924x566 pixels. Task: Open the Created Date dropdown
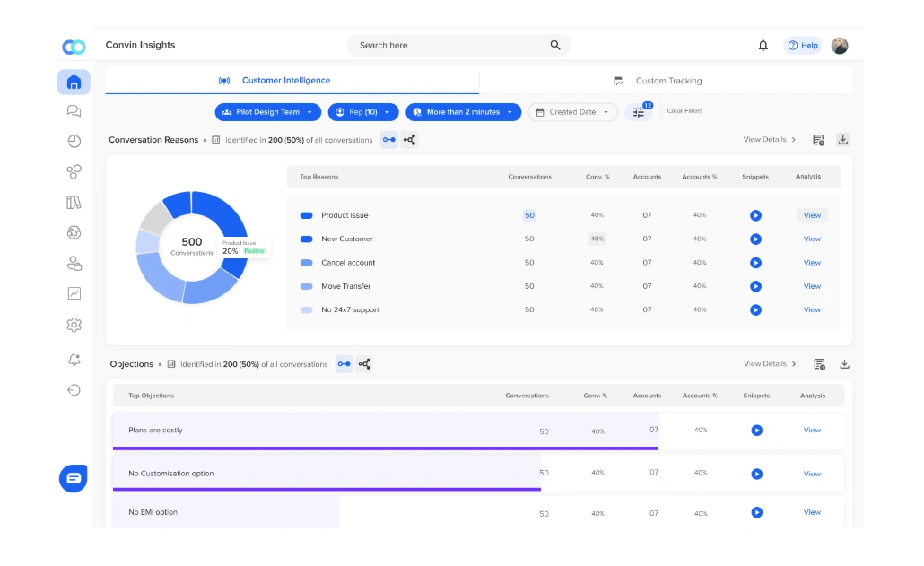coord(572,111)
